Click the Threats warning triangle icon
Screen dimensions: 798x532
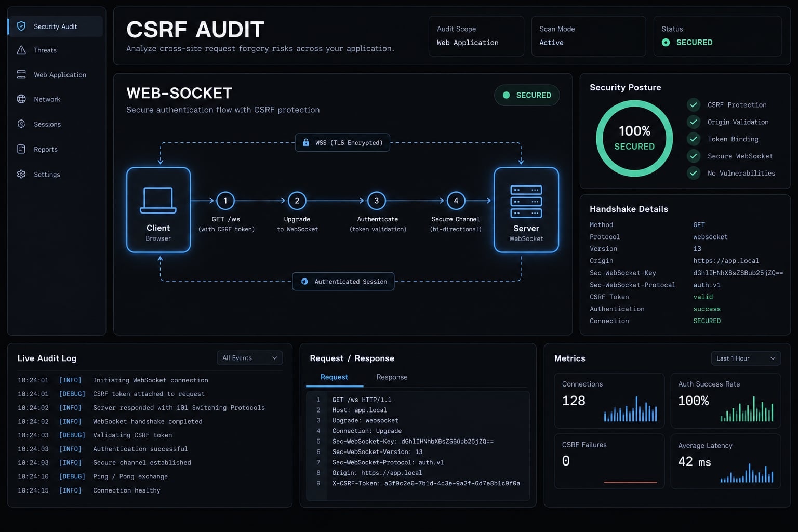[x=21, y=50]
